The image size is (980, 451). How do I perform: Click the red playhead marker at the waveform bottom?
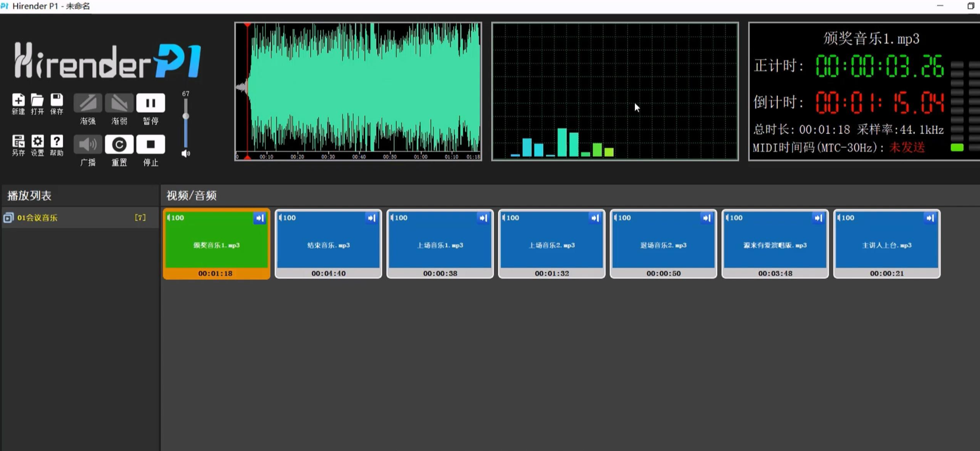(247, 157)
